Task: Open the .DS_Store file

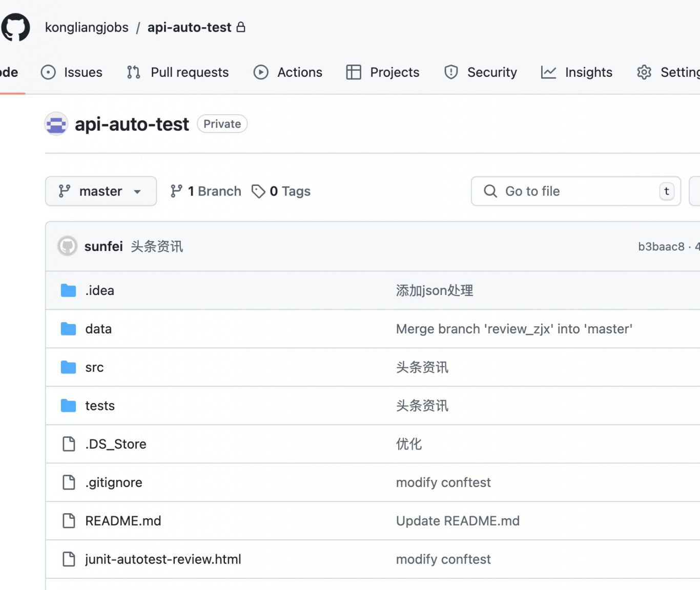Action: [x=116, y=444]
